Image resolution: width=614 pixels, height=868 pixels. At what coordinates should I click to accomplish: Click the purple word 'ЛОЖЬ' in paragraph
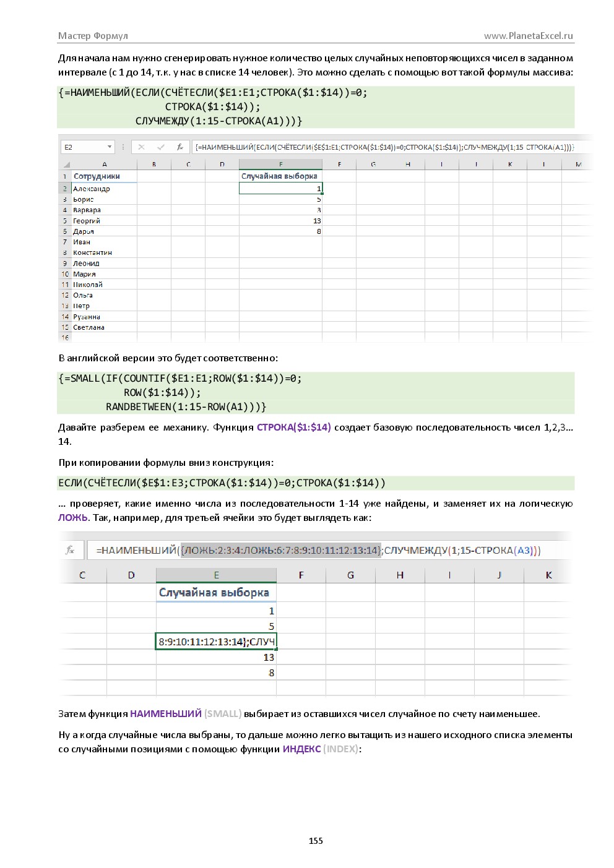point(73,517)
